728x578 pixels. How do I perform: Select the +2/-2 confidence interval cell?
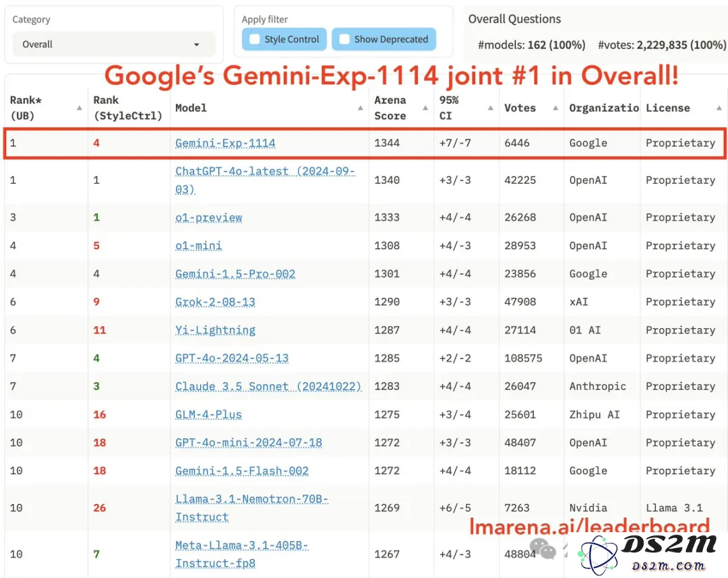click(455, 358)
